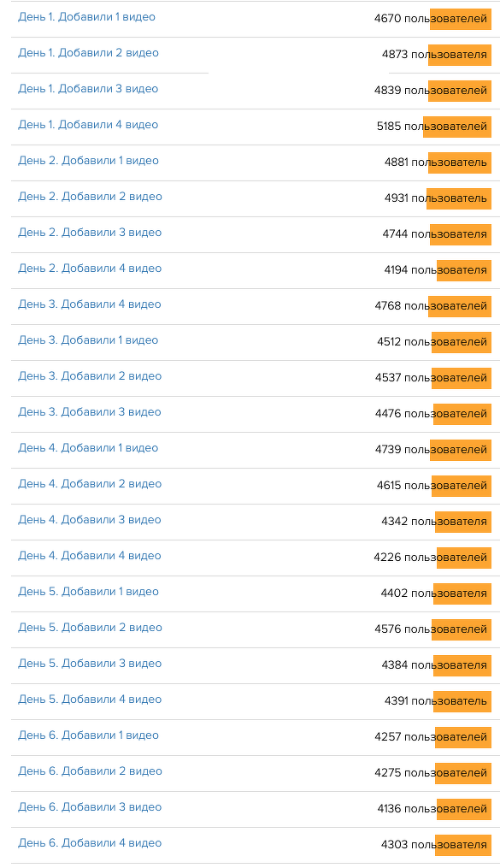Click the 5185 пользователей count badge
The image size is (500, 868).
432,127
